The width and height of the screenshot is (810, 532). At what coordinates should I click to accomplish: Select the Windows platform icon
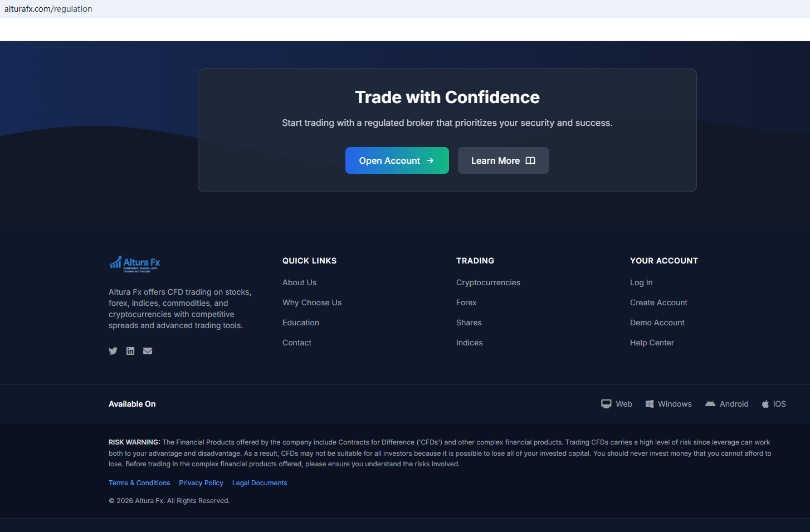click(650, 404)
